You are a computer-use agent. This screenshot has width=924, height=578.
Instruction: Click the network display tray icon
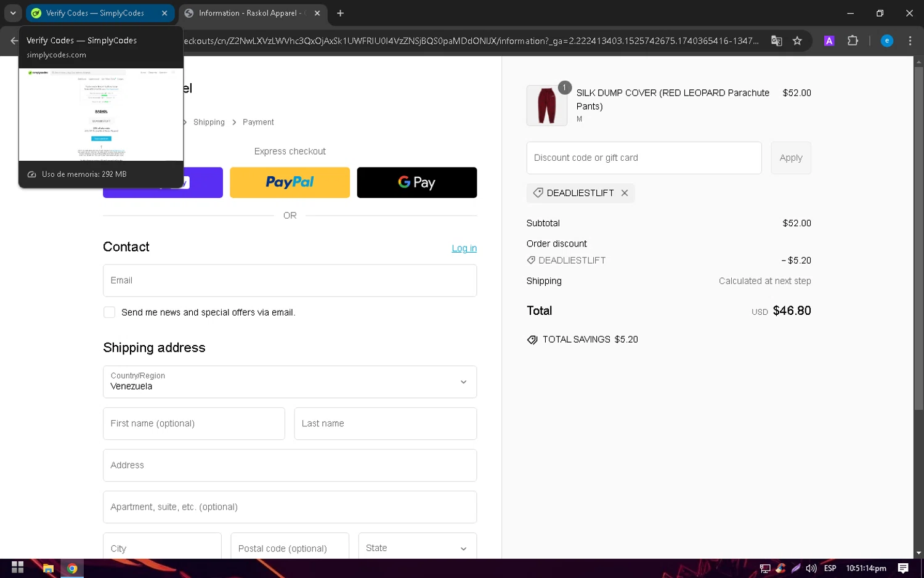[765, 568]
